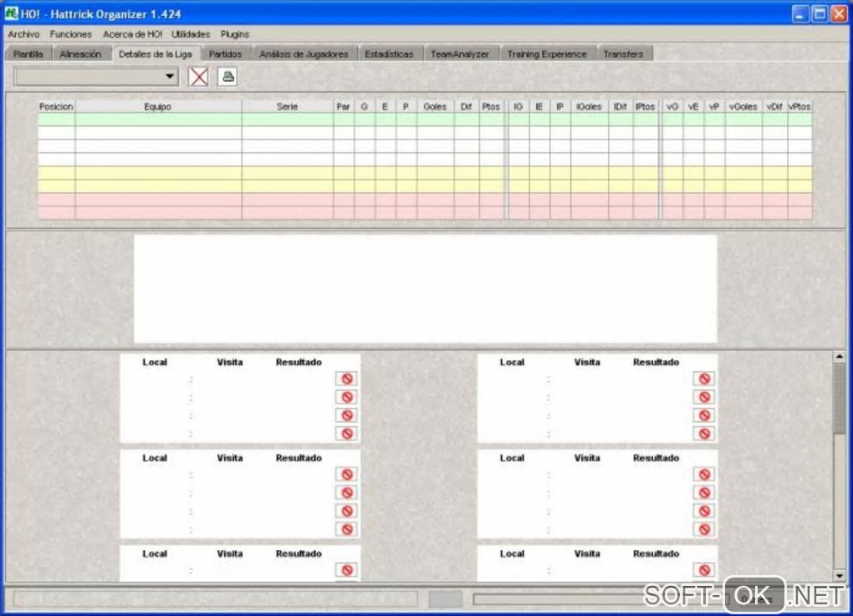Switch to the Estadísticas tab
Viewport: 853px width, 616px height.
[x=389, y=53]
